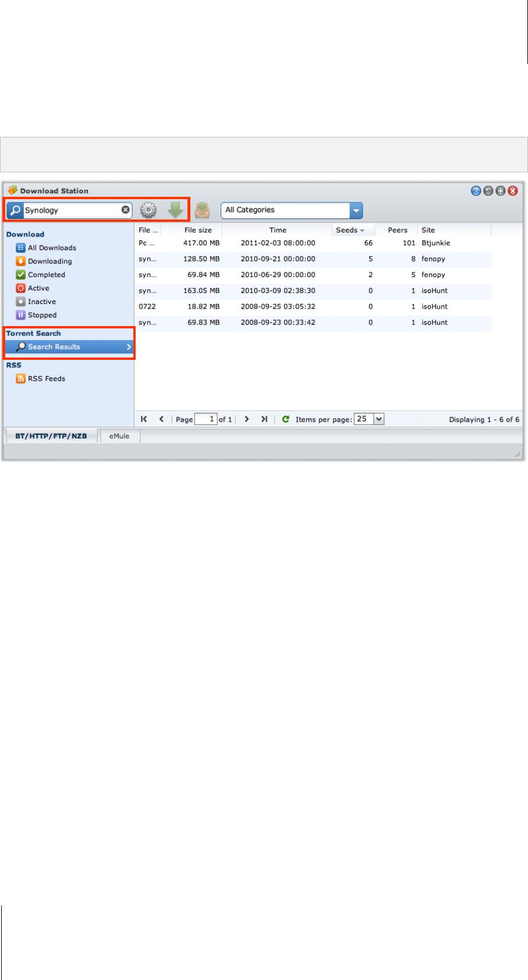Click the 2011-02-03 08:00:00 time cell
528x980 pixels.
[278, 243]
